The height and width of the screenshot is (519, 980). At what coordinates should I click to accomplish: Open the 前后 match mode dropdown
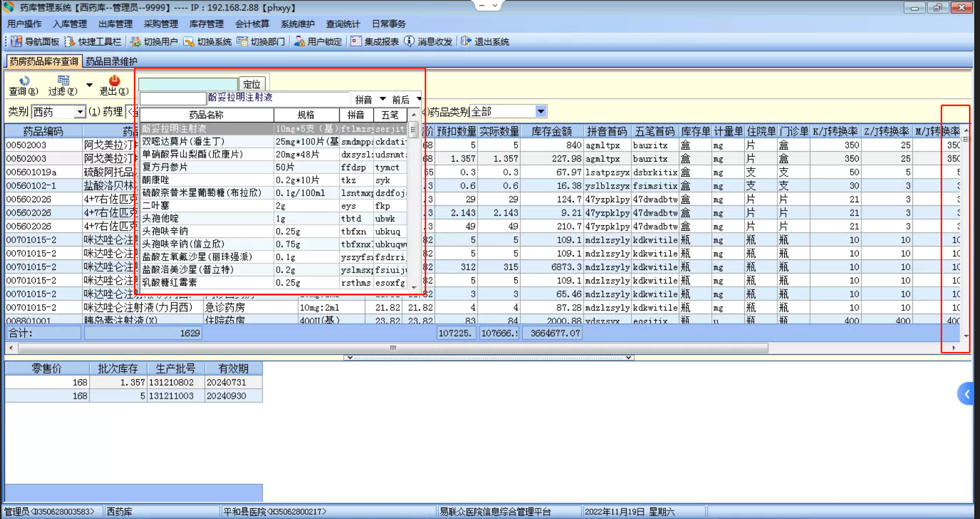click(419, 99)
